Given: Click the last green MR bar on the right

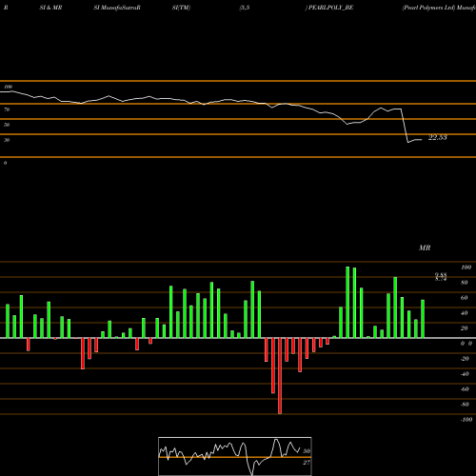Looking at the screenshot, I should point(423,319).
